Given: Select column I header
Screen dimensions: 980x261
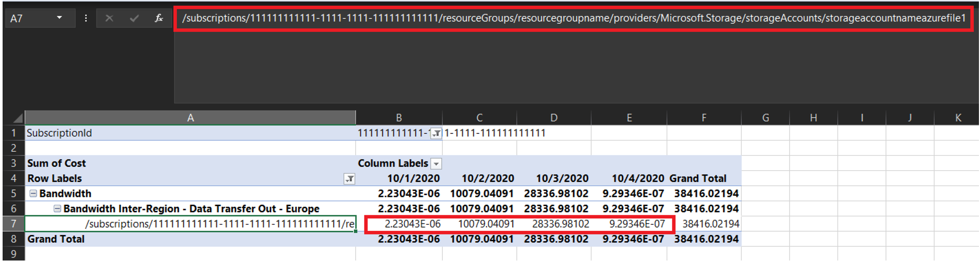Looking at the screenshot, I should [x=862, y=118].
